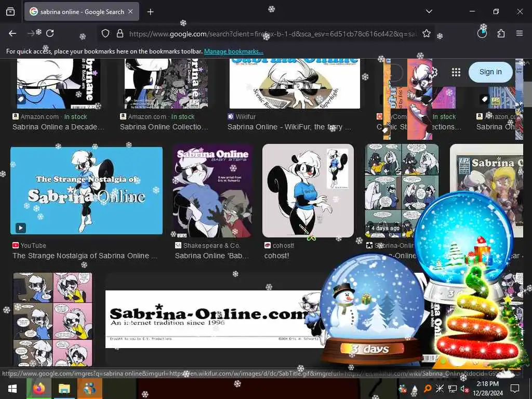Viewport: 532px width, 399px height.
Task: Click The Strange Nostalgia of Sabrina Online title
Action: click(x=85, y=256)
